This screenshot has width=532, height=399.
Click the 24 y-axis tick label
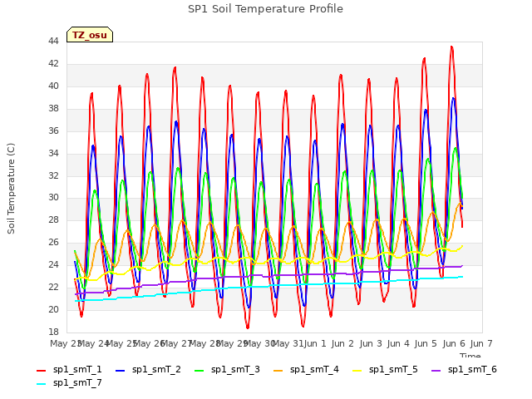pos(53,264)
